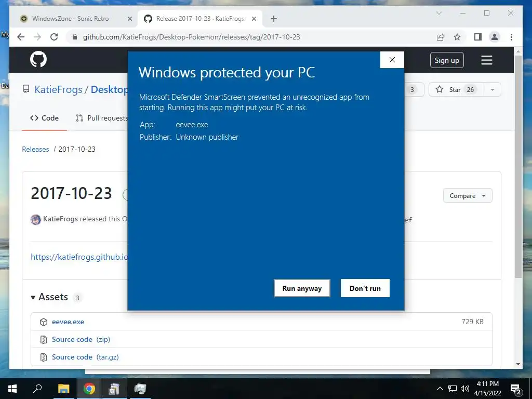Go back in Chrome
Image resolution: width=532 pixels, height=399 pixels.
[x=21, y=37]
